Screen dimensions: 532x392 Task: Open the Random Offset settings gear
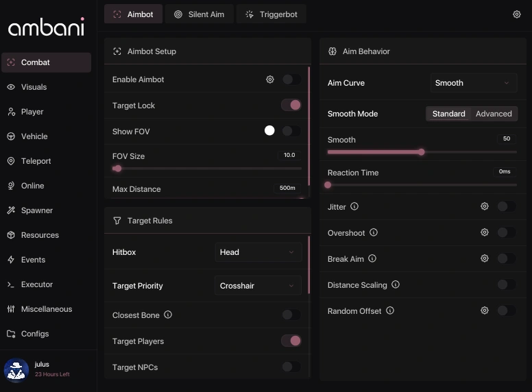(x=485, y=310)
